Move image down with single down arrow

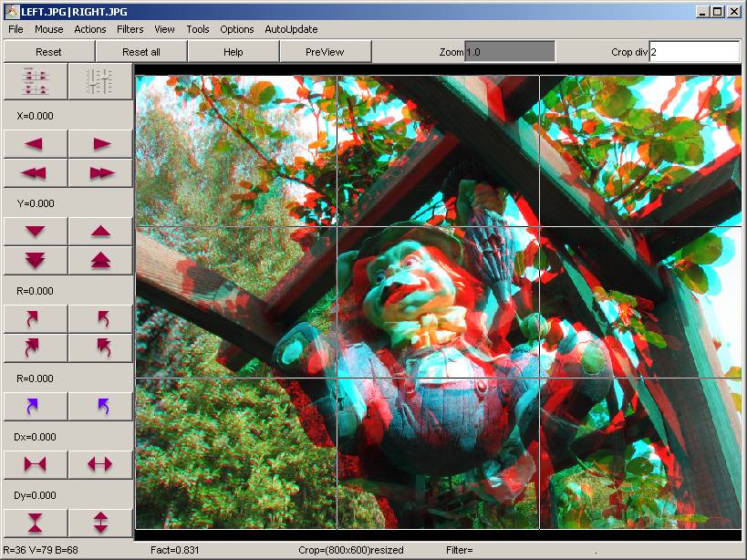[36, 232]
